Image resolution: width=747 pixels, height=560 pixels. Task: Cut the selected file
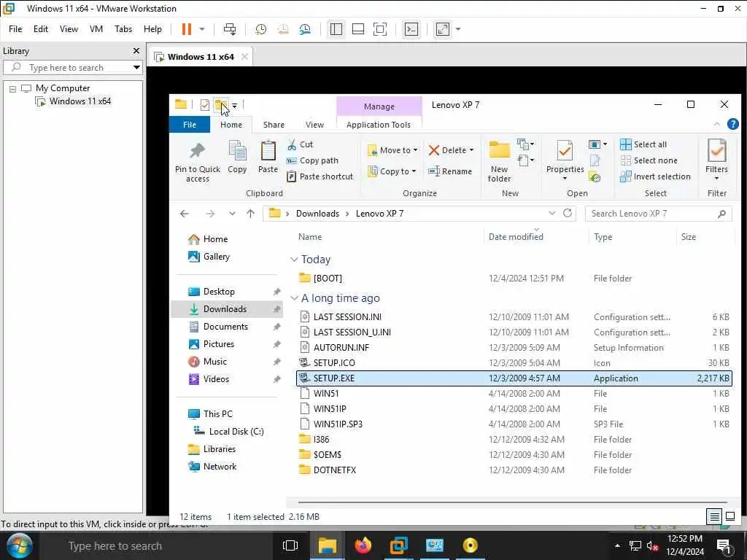(x=300, y=144)
